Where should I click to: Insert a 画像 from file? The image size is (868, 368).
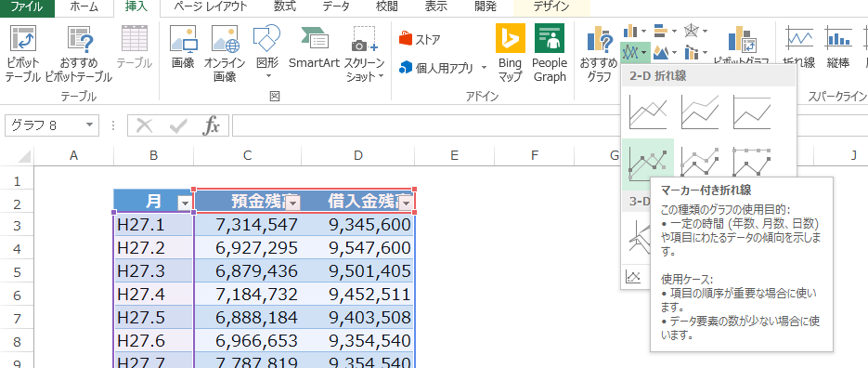(183, 47)
